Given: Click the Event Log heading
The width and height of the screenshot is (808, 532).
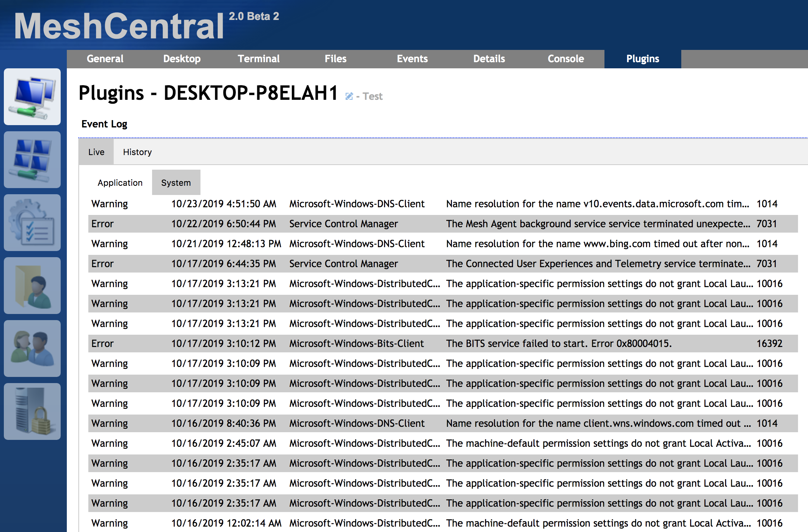Looking at the screenshot, I should click(x=104, y=124).
